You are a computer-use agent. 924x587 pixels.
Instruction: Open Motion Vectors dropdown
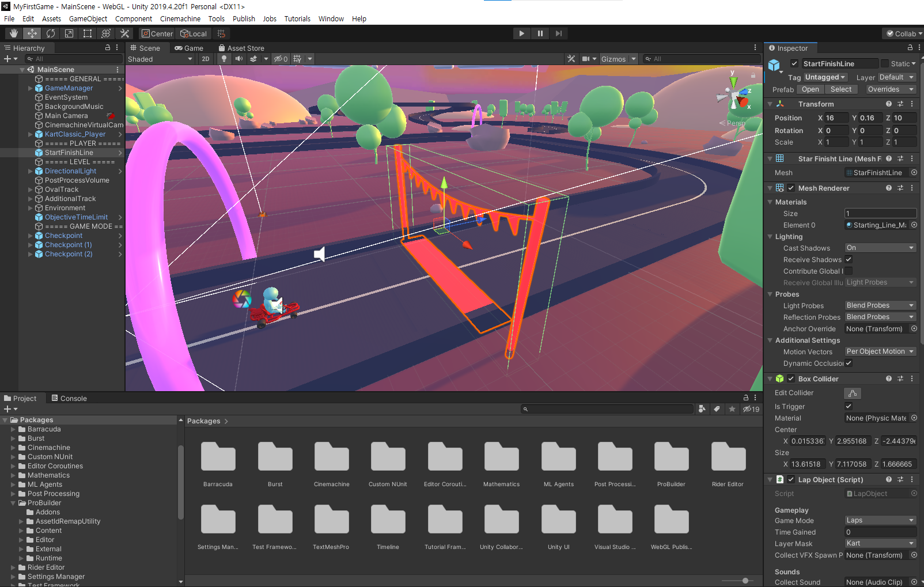[x=880, y=352]
